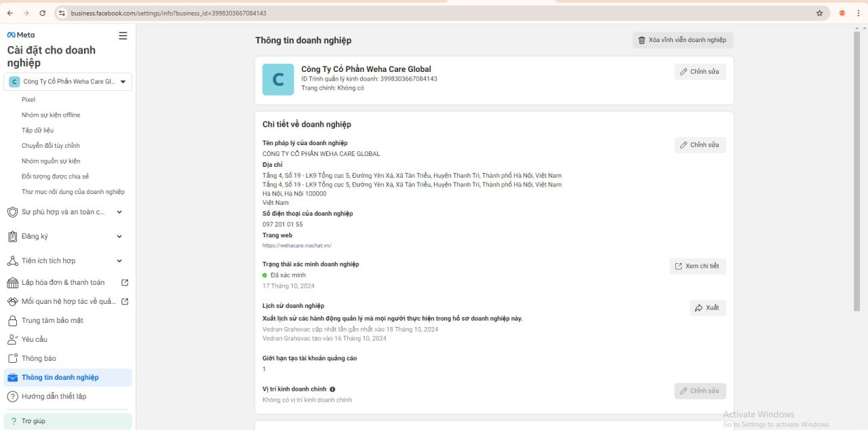Expand the Đăng ký section chevron

point(119,237)
